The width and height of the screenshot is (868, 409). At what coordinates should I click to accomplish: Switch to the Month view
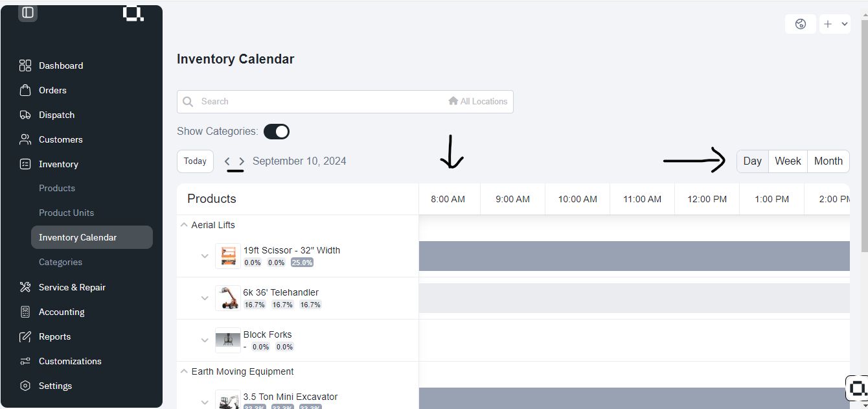point(828,161)
